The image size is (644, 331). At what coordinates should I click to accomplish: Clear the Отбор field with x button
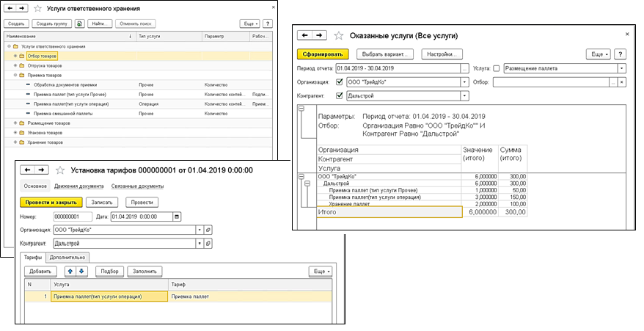[x=622, y=82]
